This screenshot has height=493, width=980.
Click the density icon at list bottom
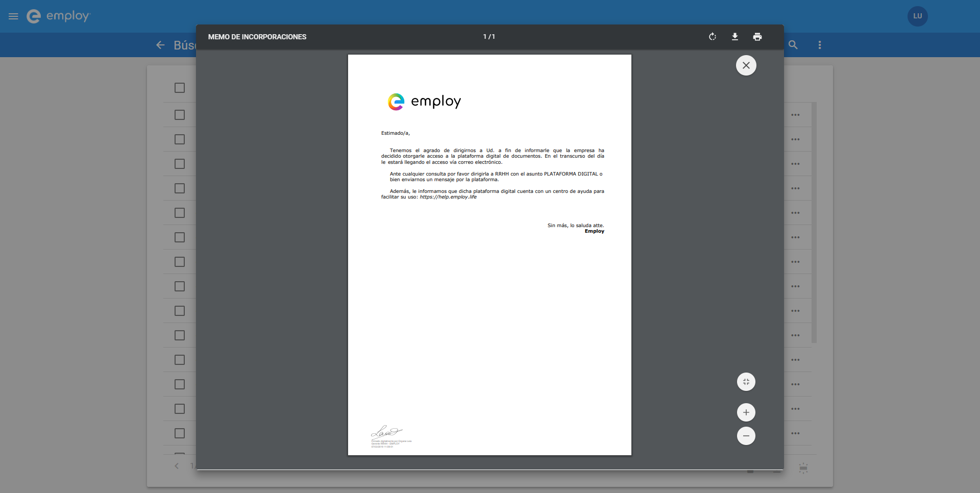click(x=803, y=468)
